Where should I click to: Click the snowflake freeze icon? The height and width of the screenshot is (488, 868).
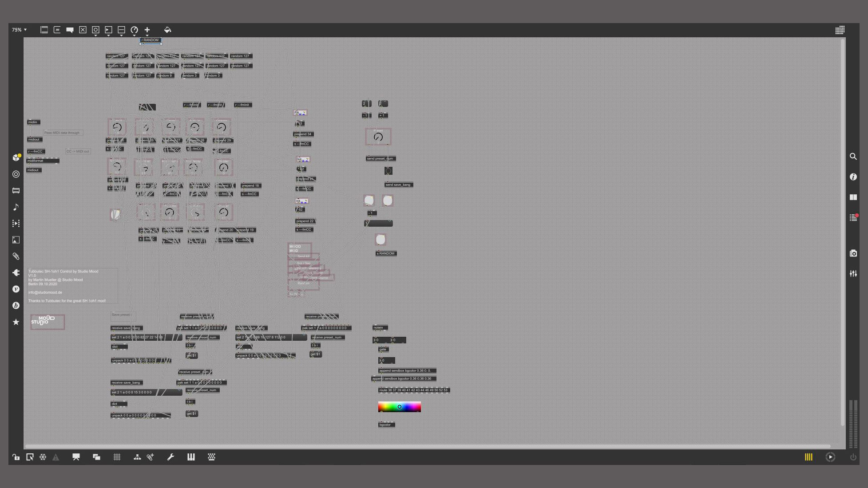pos(43,457)
